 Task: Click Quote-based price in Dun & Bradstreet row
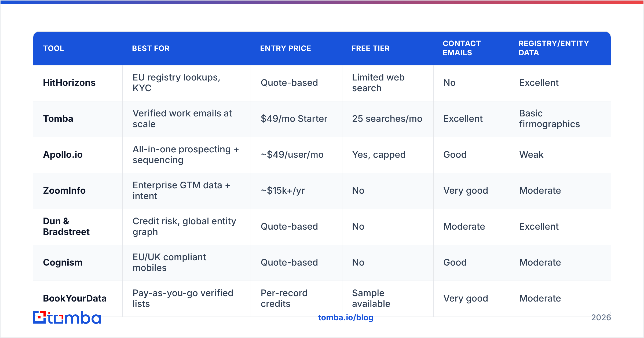pyautogui.click(x=289, y=226)
